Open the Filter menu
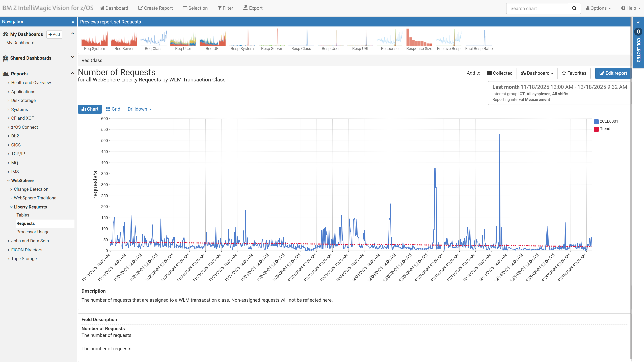Image resolution: width=644 pixels, height=362 pixels. click(225, 8)
